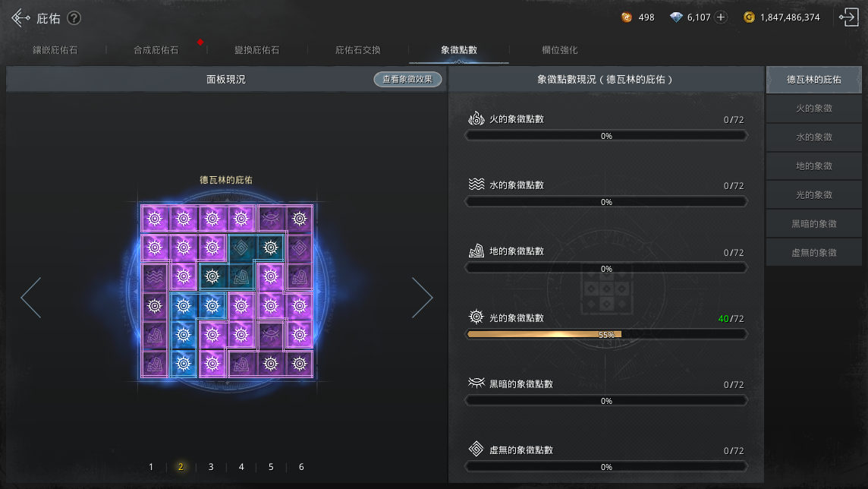Select 火的象徵 in the right sidebar
The width and height of the screenshot is (868, 489).
(x=813, y=109)
